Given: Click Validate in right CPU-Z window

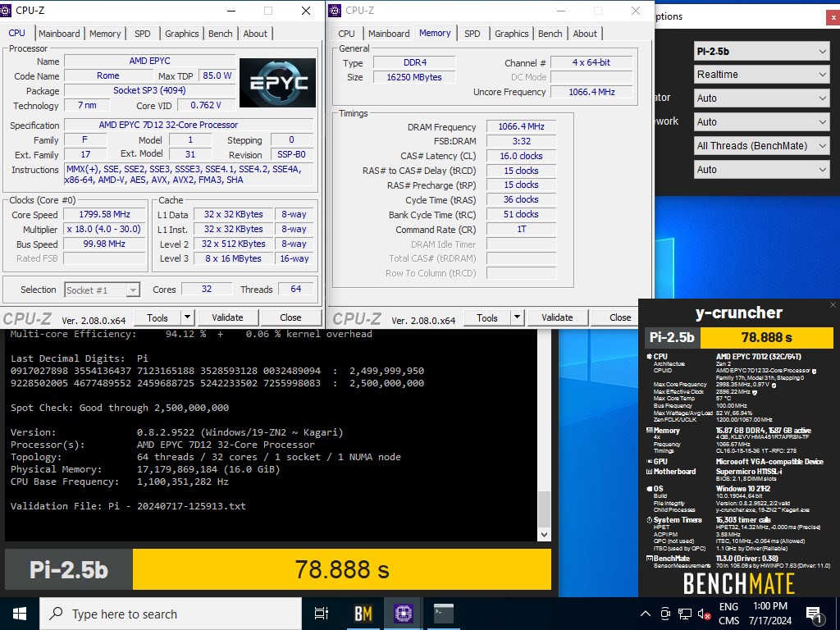Looking at the screenshot, I should point(557,317).
